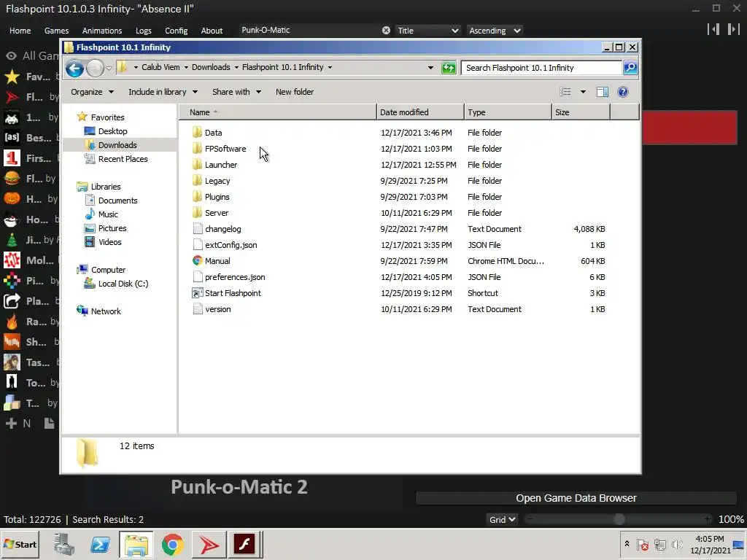Select Downloads in the Favorites pane
Image resolution: width=747 pixels, height=560 pixels.
click(x=117, y=145)
